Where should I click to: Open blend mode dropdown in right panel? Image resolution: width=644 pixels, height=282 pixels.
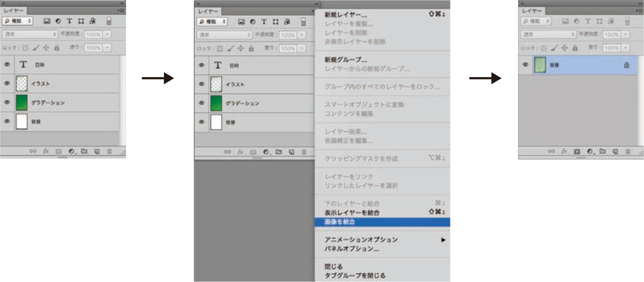[x=548, y=34]
